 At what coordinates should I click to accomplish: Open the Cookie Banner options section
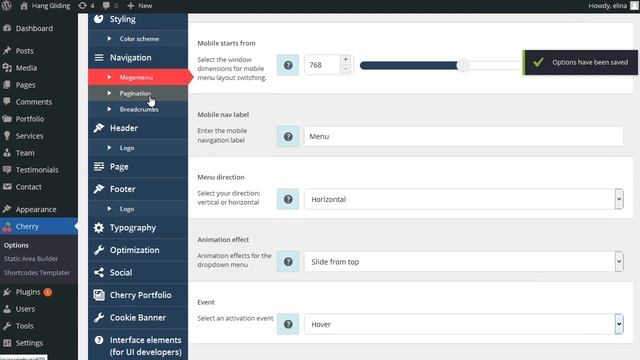coord(138,318)
